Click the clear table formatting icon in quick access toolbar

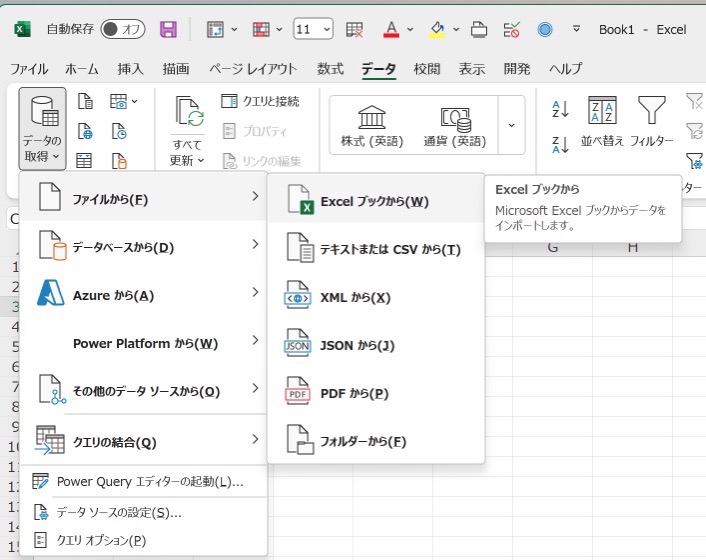coord(354,30)
